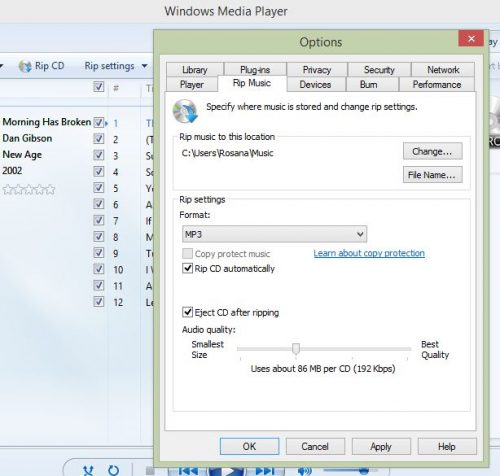The image size is (500, 476).
Task: Open the Rip settings dropdown menu
Action: [x=116, y=66]
